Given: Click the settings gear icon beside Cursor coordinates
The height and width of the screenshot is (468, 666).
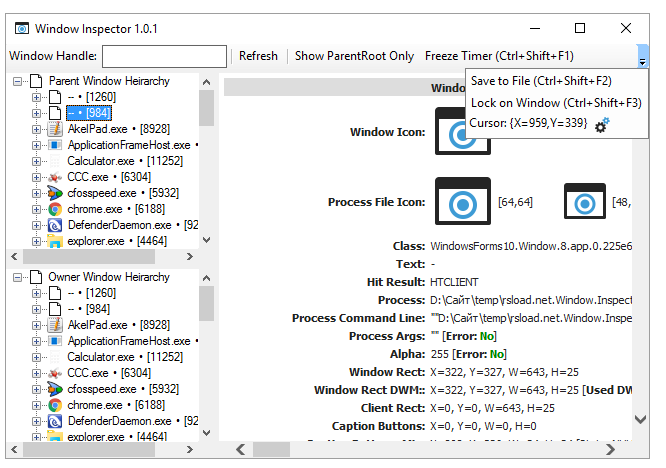Looking at the screenshot, I should coord(602,125).
